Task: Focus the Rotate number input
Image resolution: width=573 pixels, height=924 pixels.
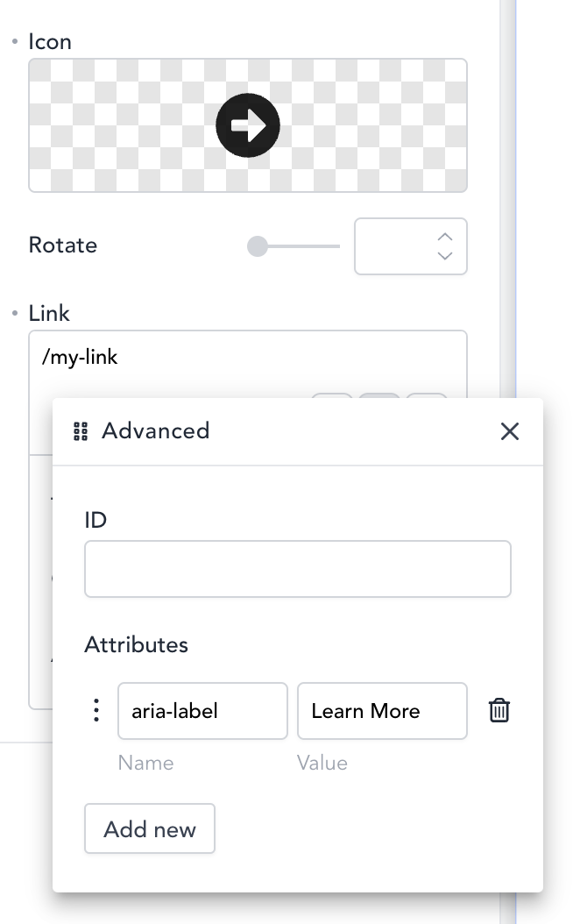Action: (394, 246)
